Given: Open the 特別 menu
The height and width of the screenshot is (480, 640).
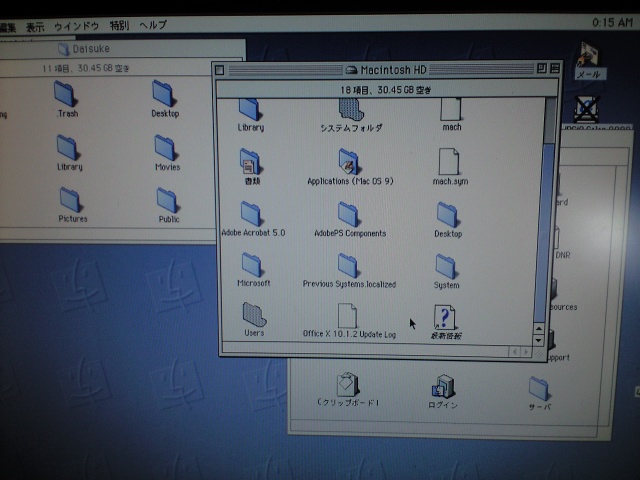Looking at the screenshot, I should [120, 26].
